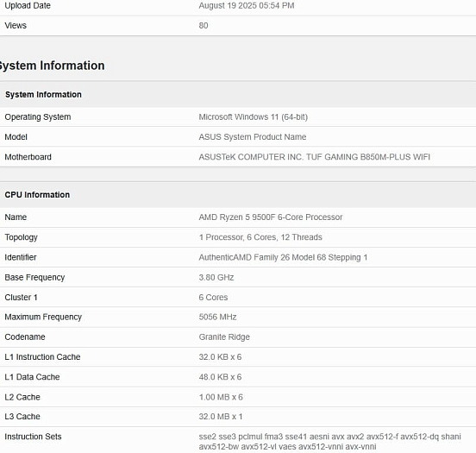Select the 32.0 KB x 6 cache value

pos(220,357)
